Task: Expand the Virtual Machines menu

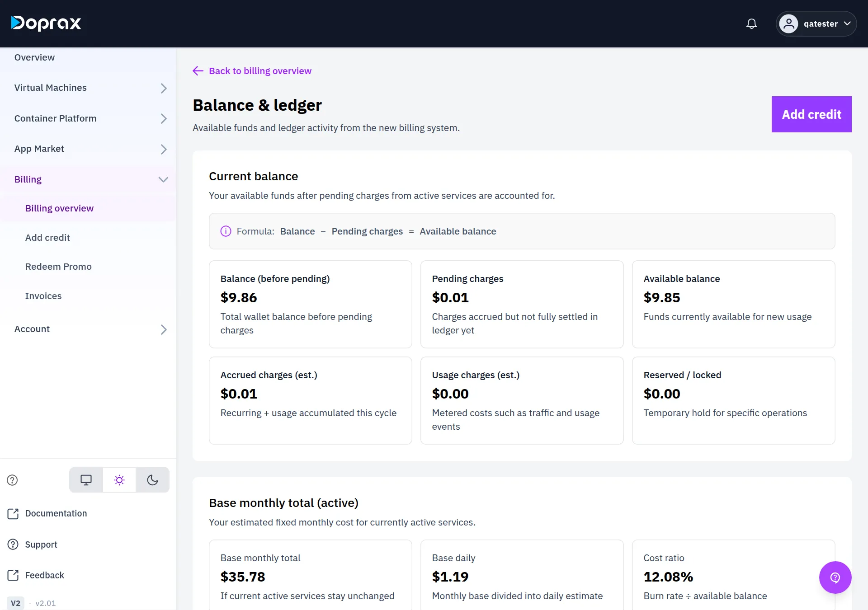Action: click(88, 88)
